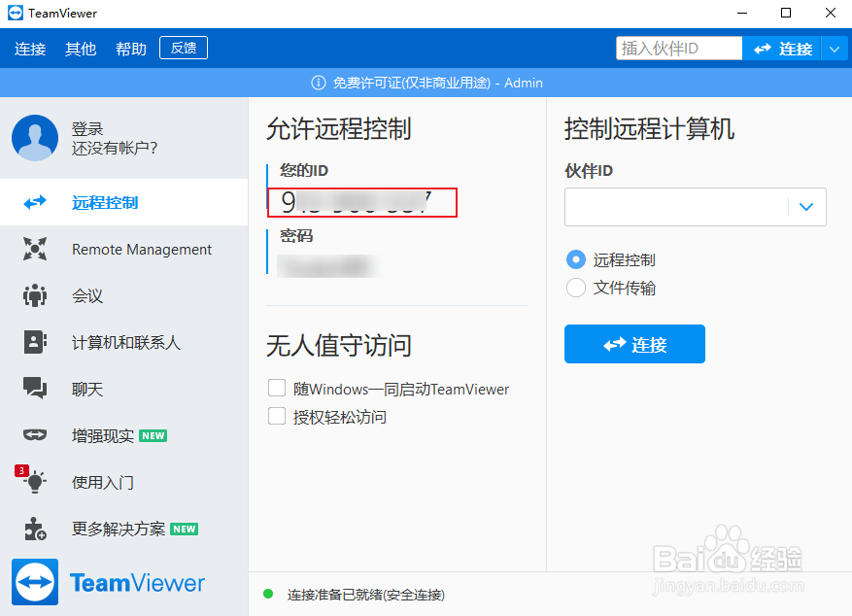
Task: Select the 文件传输 radio button
Action: 576,288
